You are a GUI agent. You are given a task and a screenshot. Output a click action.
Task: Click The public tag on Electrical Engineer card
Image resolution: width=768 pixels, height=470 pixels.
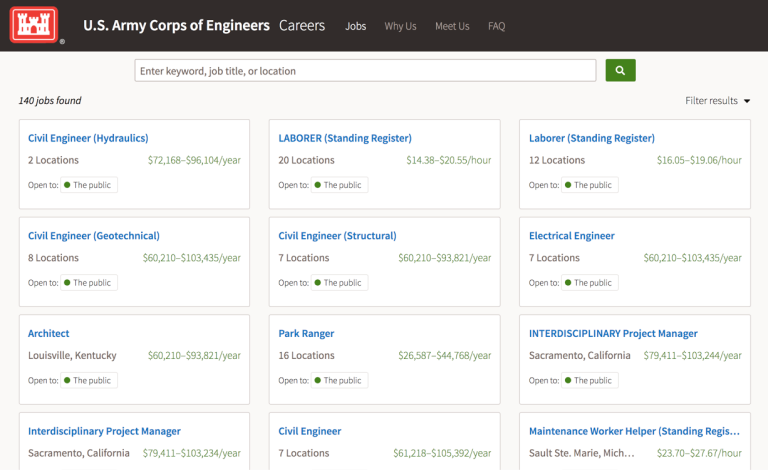click(x=590, y=282)
